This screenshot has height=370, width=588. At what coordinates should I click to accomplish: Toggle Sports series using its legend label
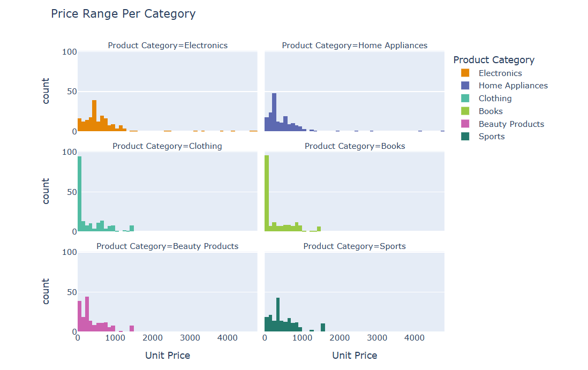click(491, 137)
